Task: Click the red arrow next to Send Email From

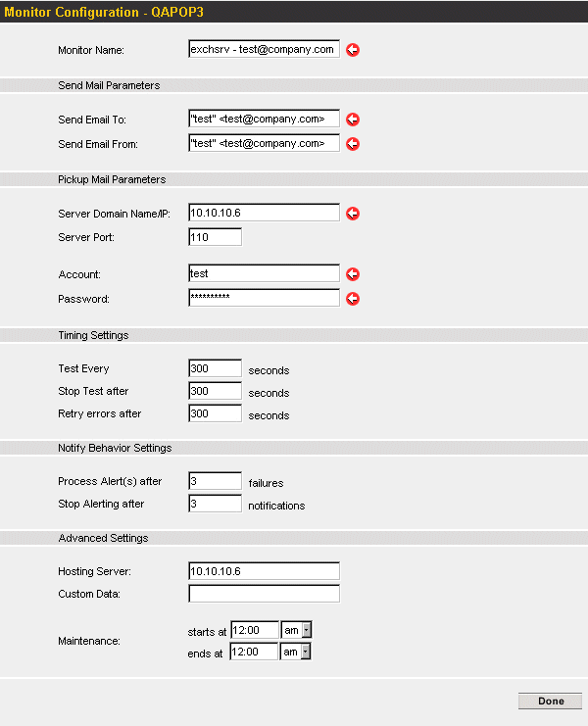Action: pos(353,144)
